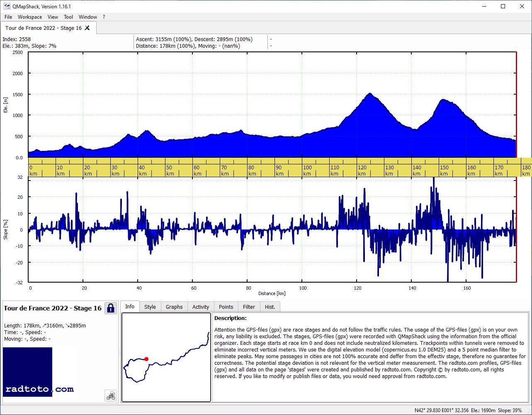
Task: Switch to the Filter tab
Action: pos(249,307)
